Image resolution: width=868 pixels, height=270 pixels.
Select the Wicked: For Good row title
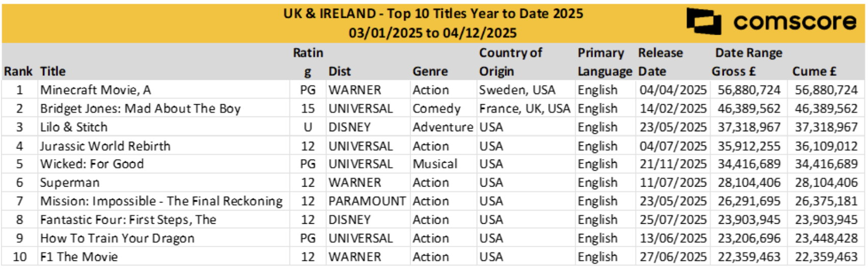(92, 164)
